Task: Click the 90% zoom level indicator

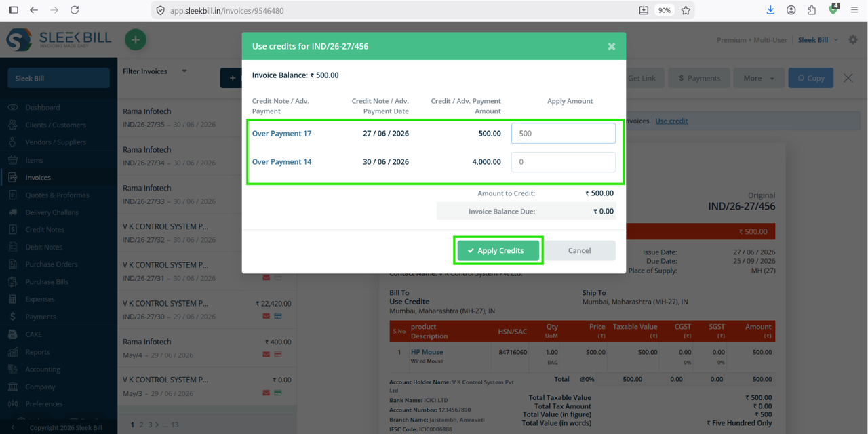Action: tap(665, 10)
